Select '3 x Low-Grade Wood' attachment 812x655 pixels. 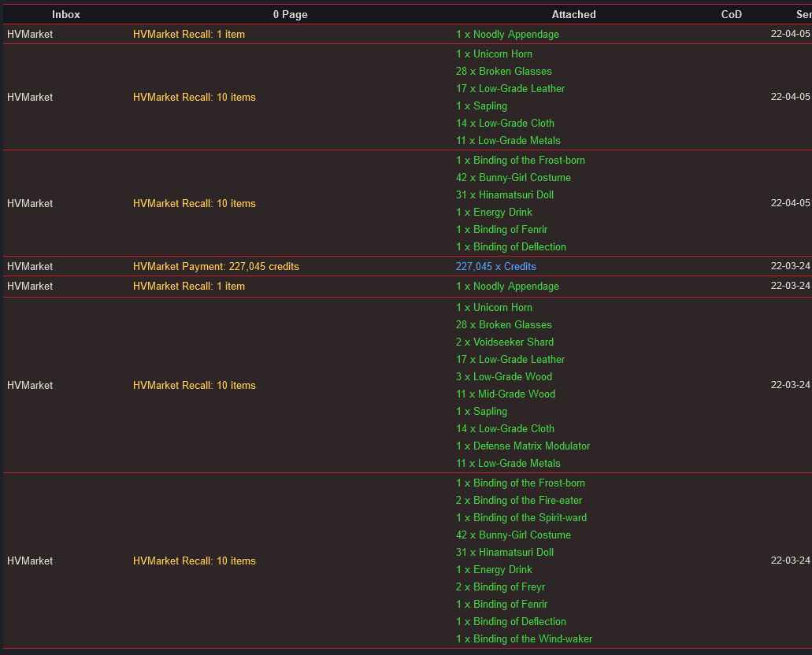504,376
